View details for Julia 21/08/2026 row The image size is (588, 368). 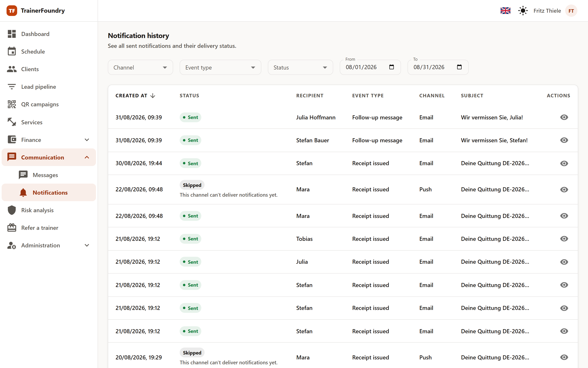pyautogui.click(x=564, y=262)
